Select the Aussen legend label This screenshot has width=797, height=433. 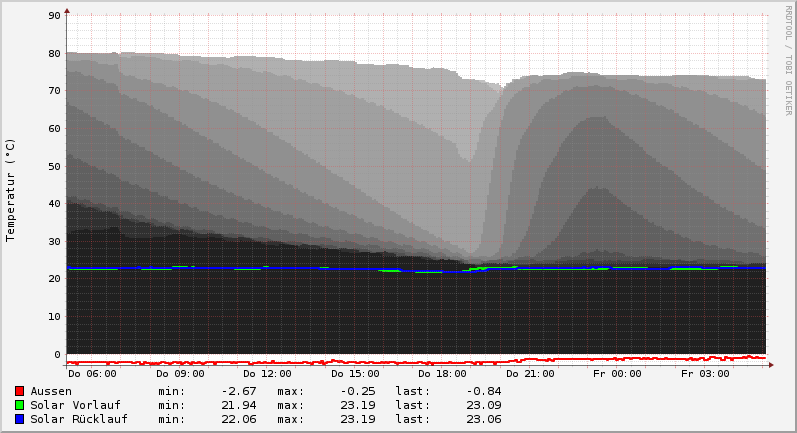click(x=51, y=391)
